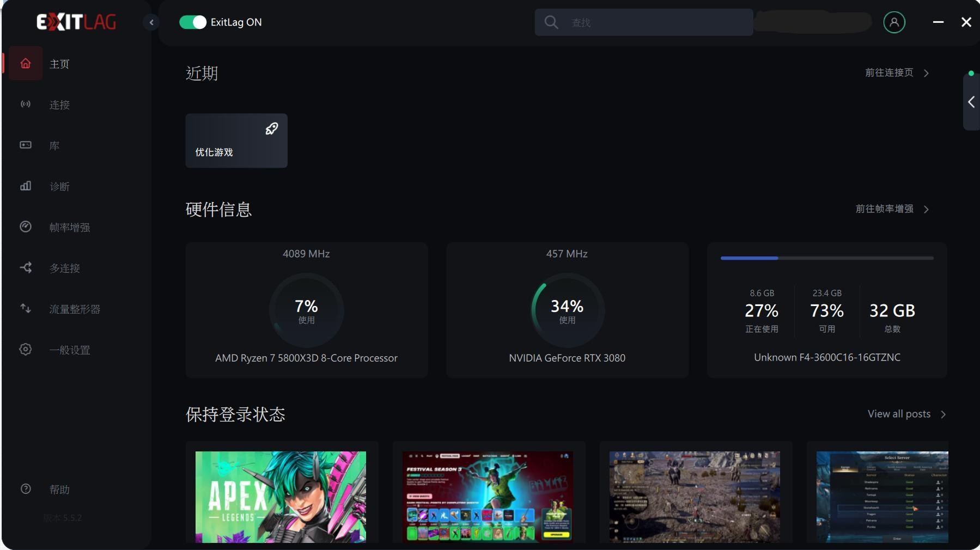Click the 27% 正在使用 memory value
The width and height of the screenshot is (980, 550).
point(762,311)
